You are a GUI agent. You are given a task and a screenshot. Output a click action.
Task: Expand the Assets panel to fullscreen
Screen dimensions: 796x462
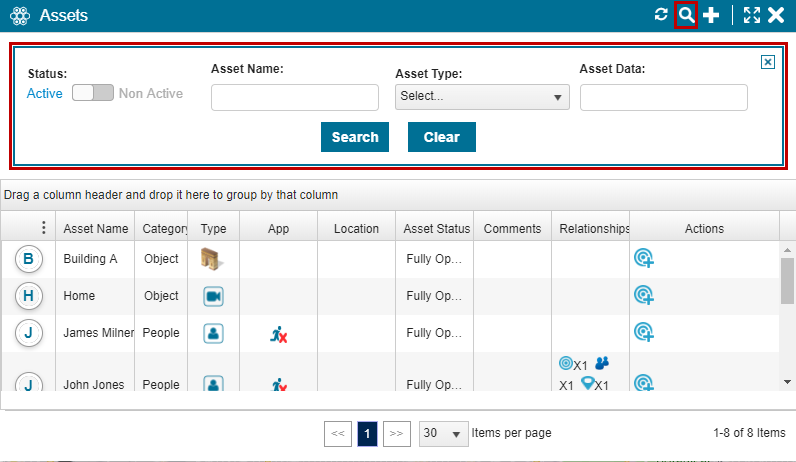[752, 15]
